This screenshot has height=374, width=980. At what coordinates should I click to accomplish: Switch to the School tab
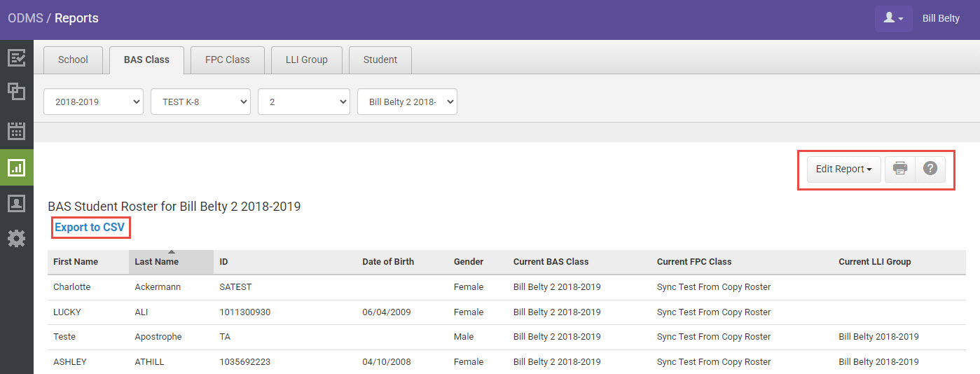tap(73, 60)
